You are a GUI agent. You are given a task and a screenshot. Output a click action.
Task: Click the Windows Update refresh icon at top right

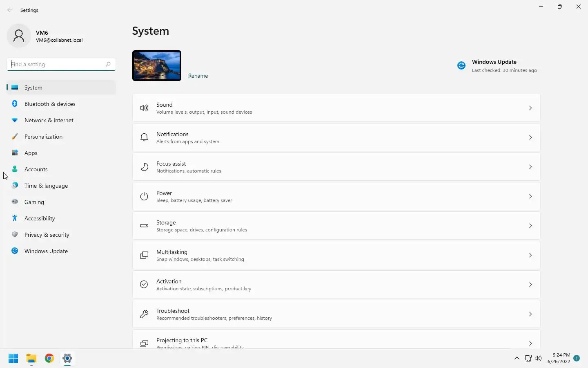461,66
